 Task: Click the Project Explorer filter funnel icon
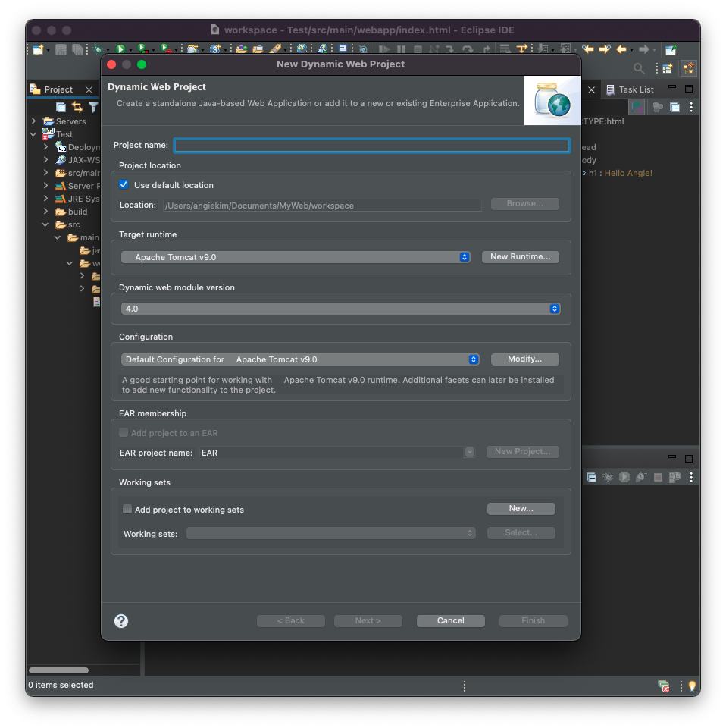coord(93,107)
